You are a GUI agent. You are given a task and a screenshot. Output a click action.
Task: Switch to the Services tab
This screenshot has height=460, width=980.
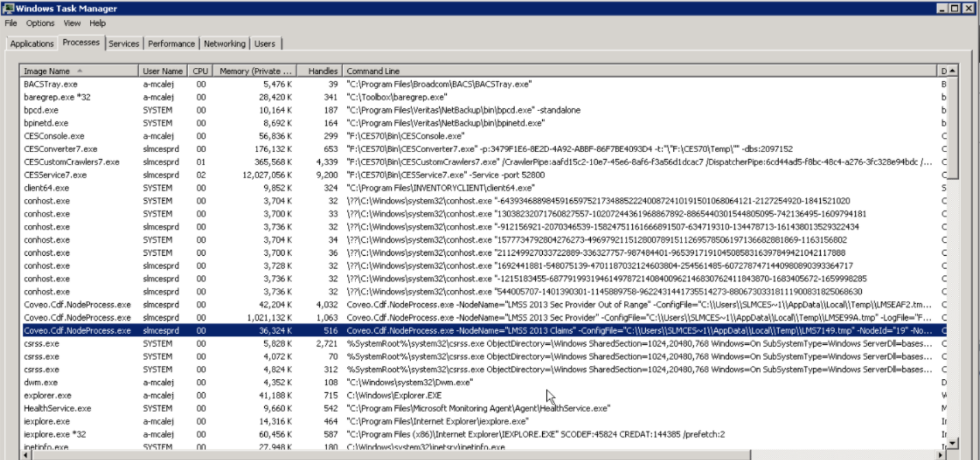[x=124, y=44]
